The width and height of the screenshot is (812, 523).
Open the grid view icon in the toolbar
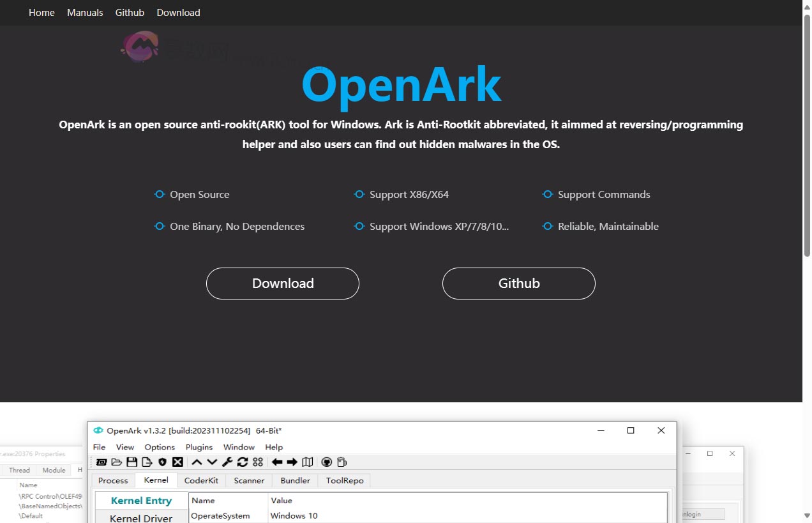[x=258, y=462]
